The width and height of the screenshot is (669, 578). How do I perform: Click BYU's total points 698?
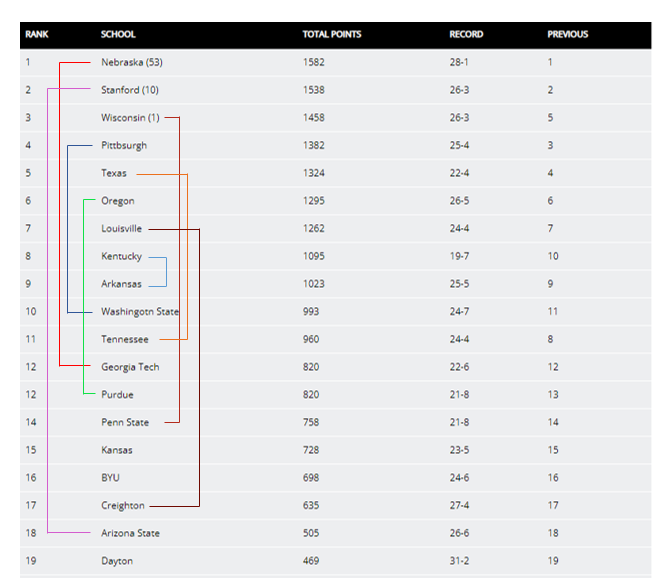(311, 478)
